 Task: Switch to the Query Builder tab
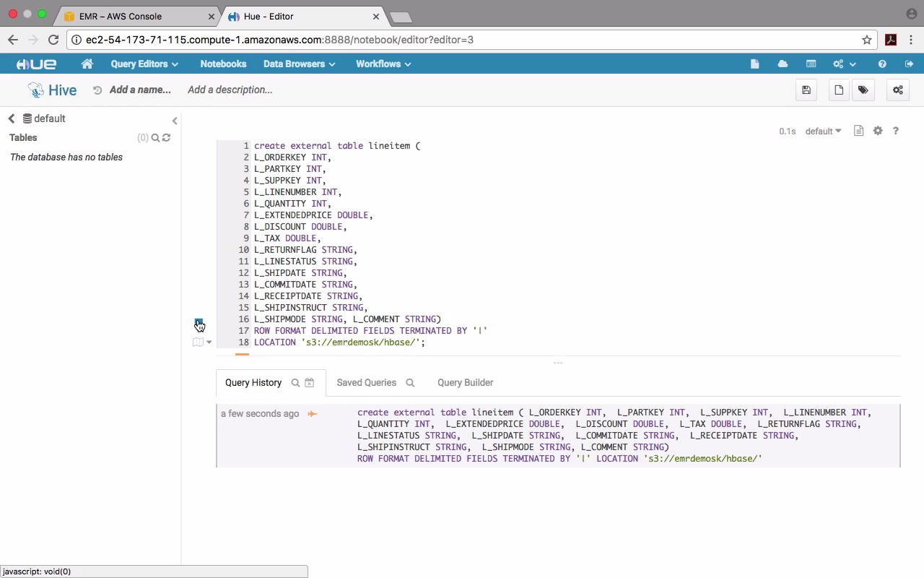[x=465, y=383]
